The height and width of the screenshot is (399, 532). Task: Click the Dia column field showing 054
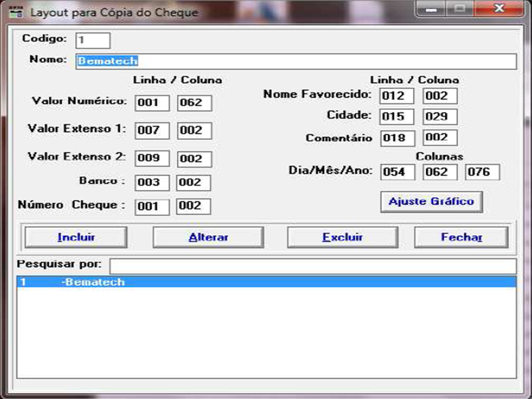click(398, 172)
